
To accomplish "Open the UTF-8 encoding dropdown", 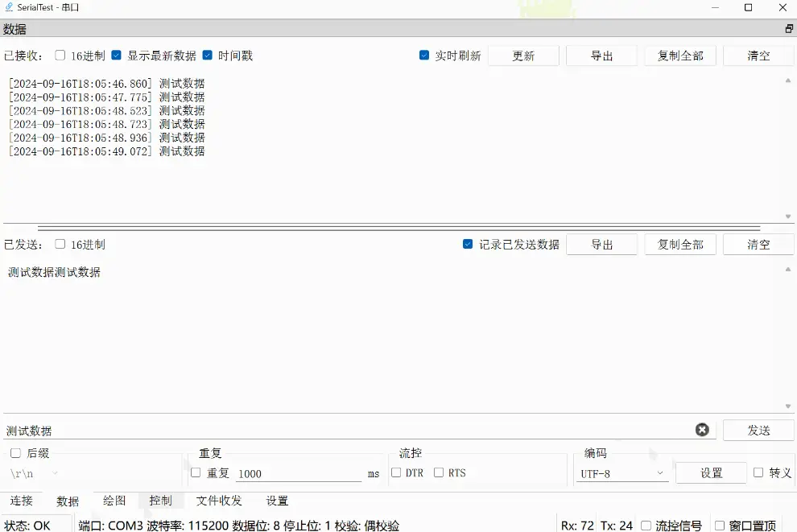I will click(622, 473).
